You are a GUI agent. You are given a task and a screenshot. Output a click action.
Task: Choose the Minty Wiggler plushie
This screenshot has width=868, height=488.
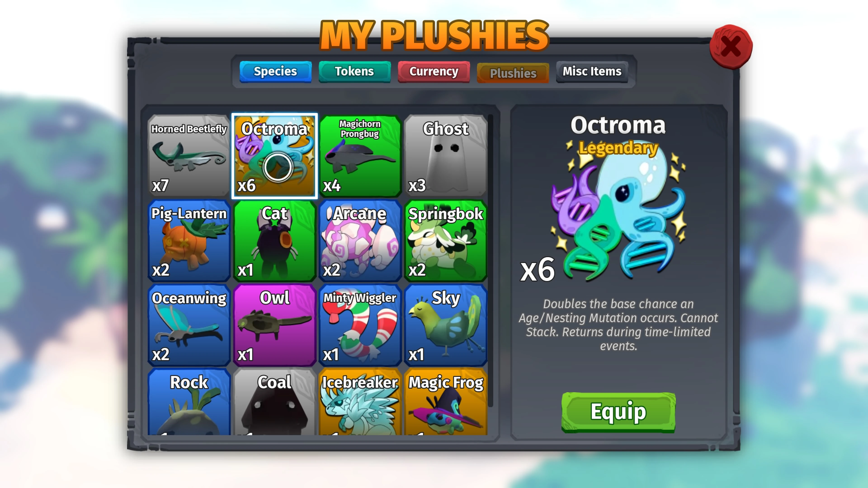click(360, 325)
